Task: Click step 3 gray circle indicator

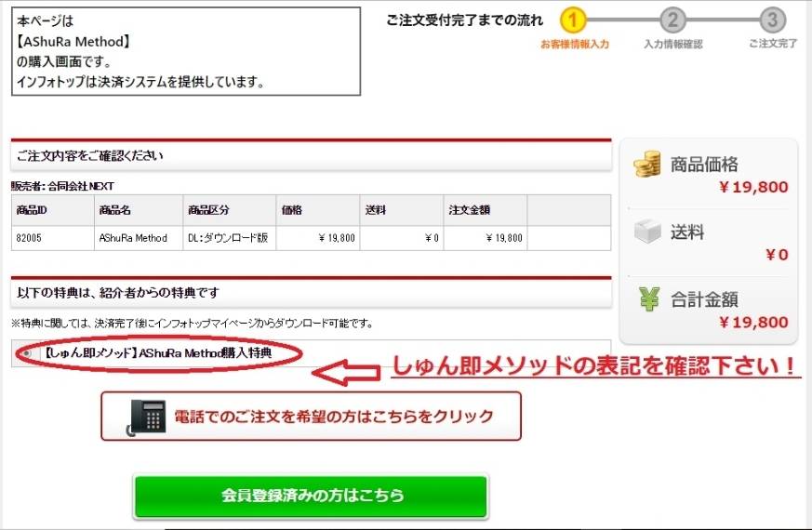Action: (x=772, y=20)
